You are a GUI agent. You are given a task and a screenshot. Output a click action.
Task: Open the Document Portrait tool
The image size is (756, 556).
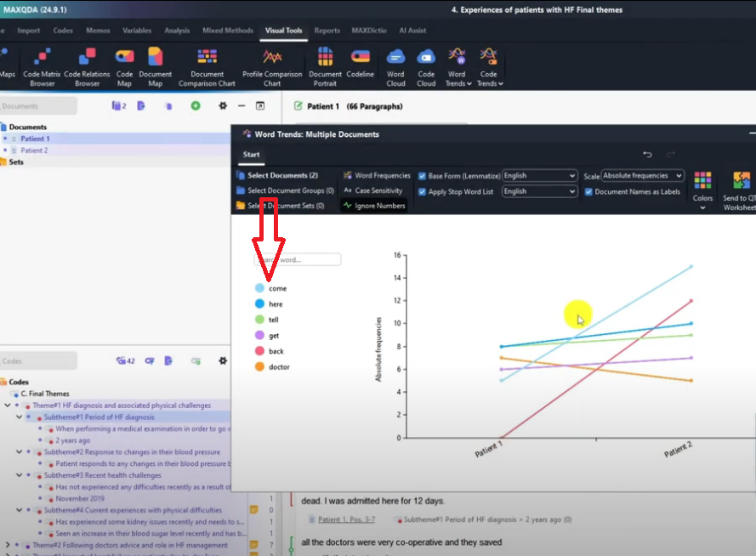[325, 67]
